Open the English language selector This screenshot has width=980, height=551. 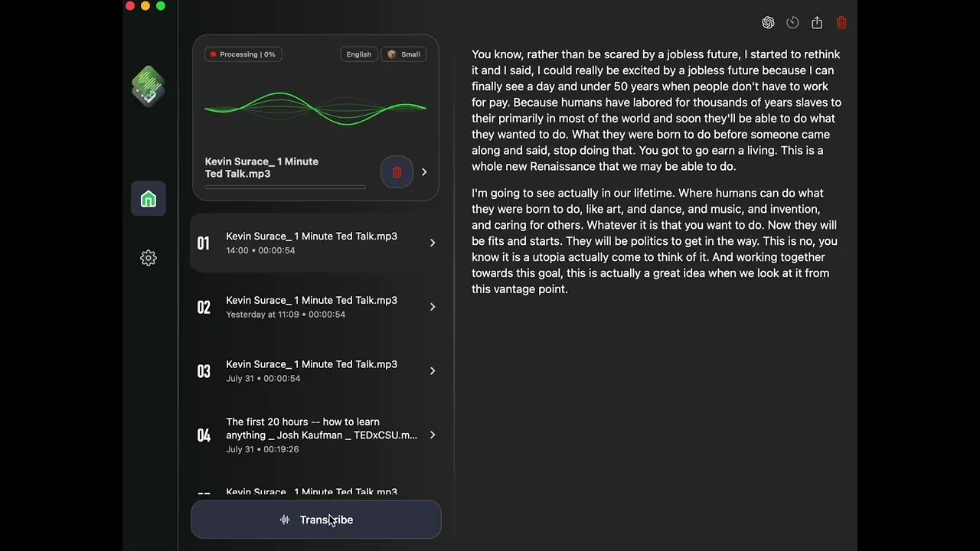[x=358, y=54]
